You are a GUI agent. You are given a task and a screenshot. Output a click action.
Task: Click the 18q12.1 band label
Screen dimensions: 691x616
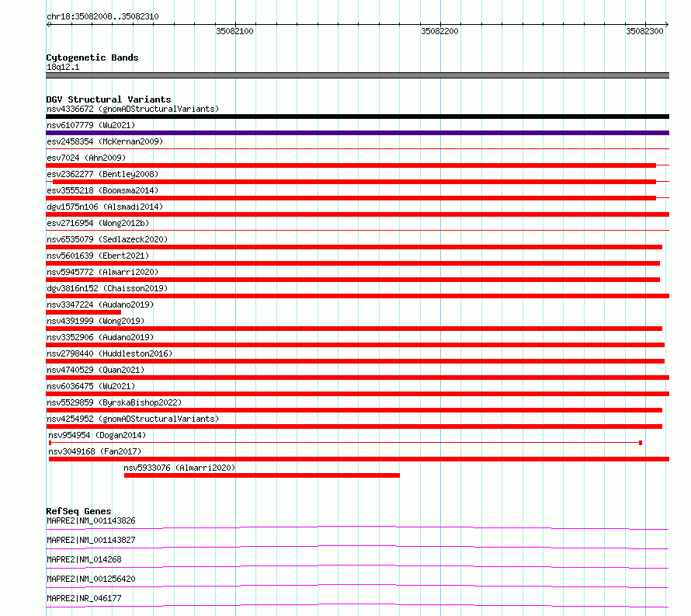click(63, 67)
